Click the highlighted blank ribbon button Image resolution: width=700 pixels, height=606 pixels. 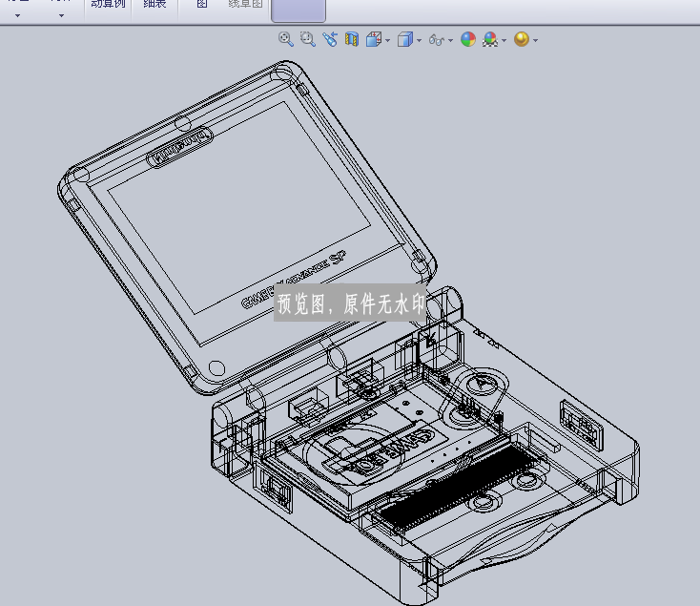pos(299,10)
